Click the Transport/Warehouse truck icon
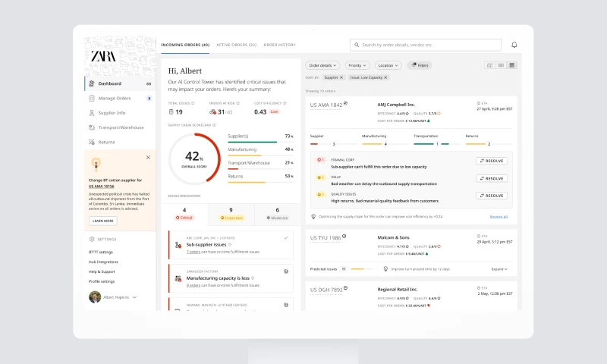This screenshot has height=364, width=607. 92,127
